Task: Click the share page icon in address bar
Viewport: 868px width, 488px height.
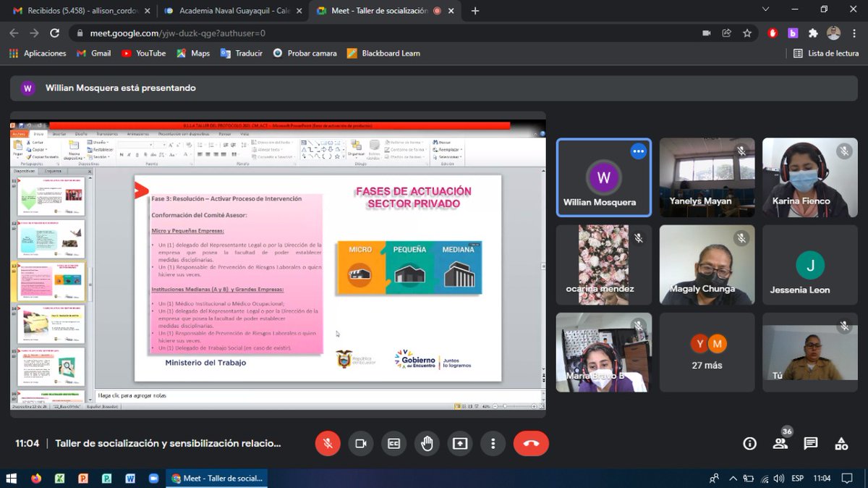Action: tap(727, 33)
